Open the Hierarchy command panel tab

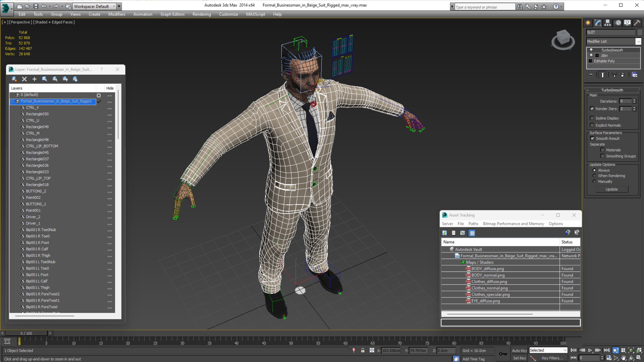click(x=607, y=23)
